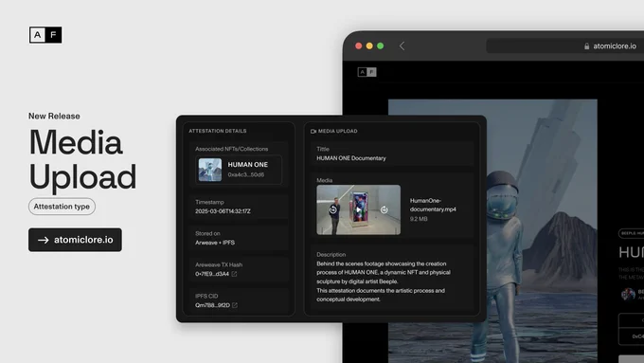
Task: Click the timestamp 2025-03-06T14:32:17Z
Action: (x=223, y=211)
